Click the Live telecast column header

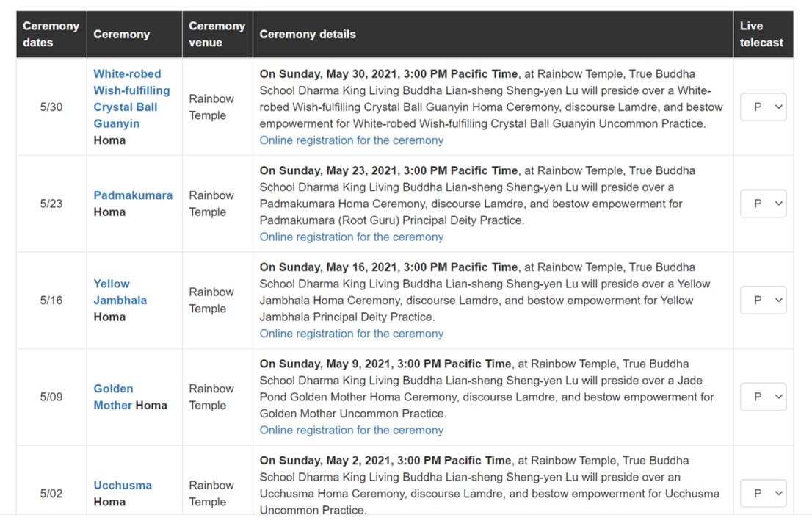coord(761,34)
